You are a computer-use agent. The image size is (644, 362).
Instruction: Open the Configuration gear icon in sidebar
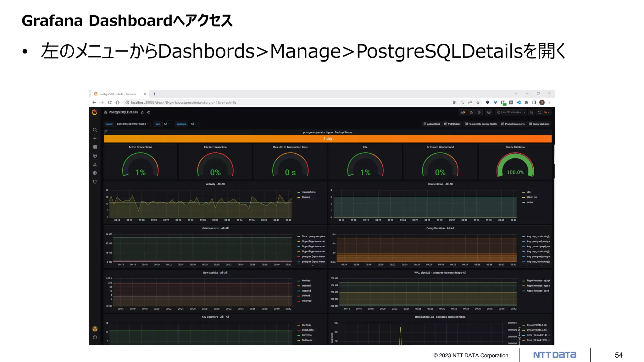[x=95, y=173]
